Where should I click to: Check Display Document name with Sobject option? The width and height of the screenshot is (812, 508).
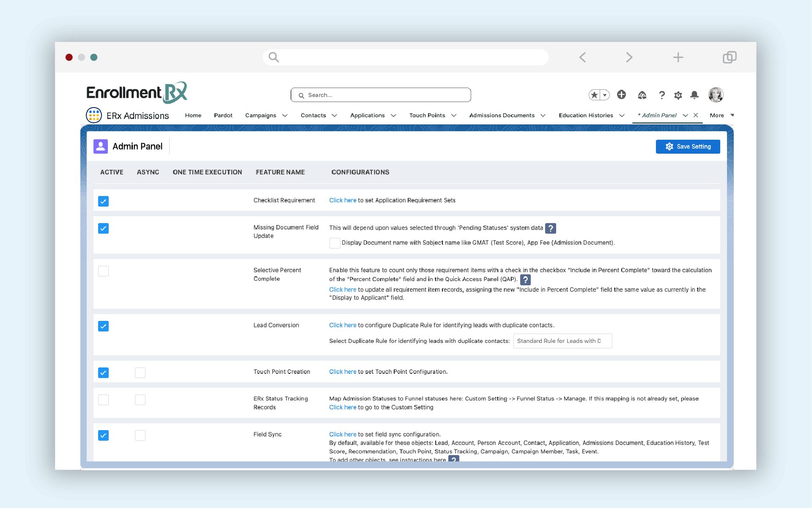[x=335, y=243]
